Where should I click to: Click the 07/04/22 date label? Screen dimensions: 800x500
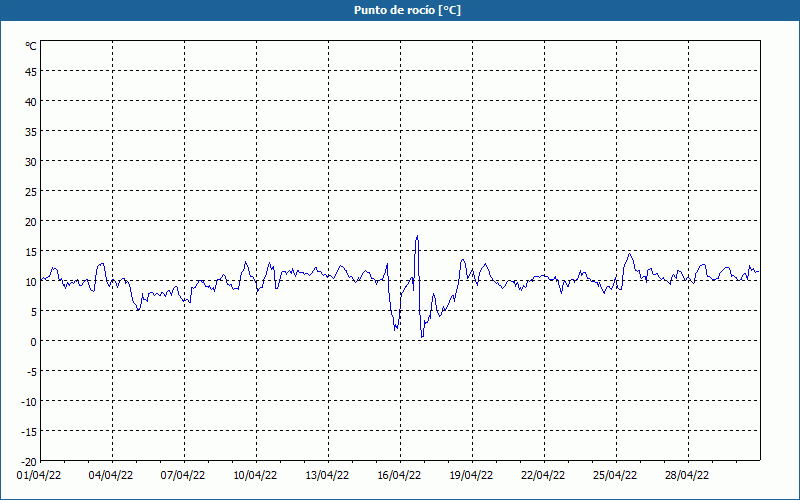pyautogui.click(x=183, y=476)
